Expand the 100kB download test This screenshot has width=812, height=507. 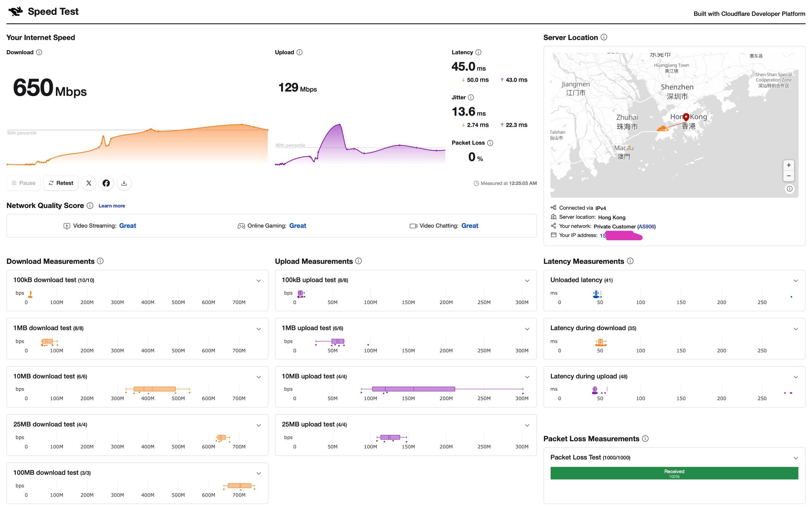pyautogui.click(x=259, y=281)
